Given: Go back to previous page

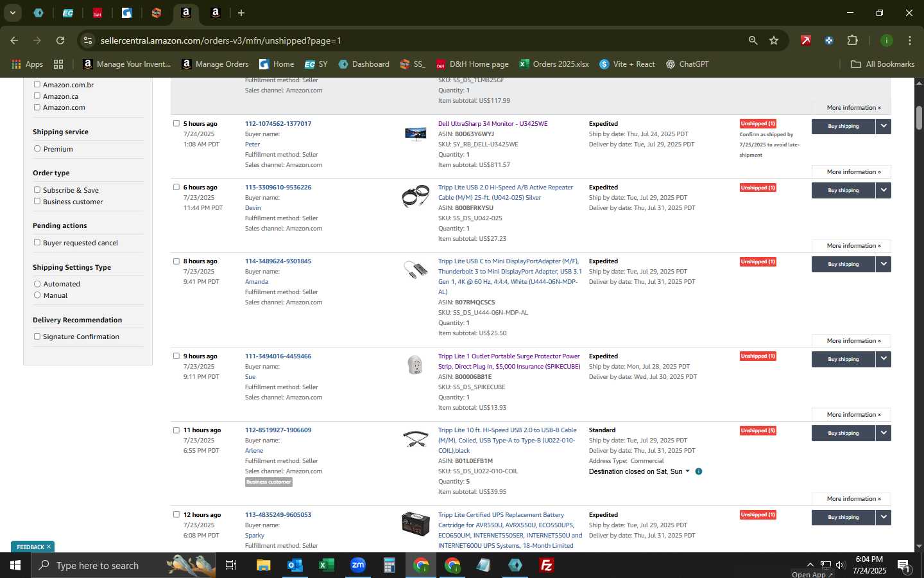Looking at the screenshot, I should tap(14, 40).
